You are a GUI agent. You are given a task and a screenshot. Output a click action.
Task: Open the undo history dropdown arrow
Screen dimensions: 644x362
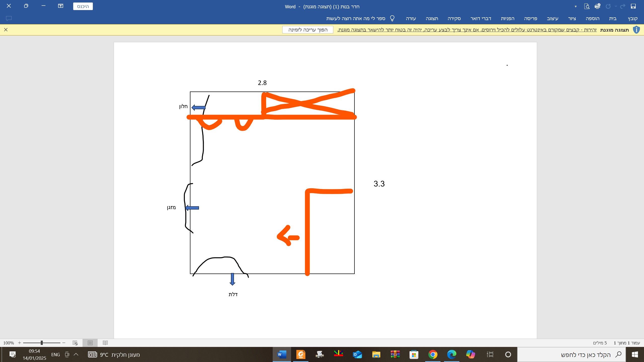(x=616, y=7)
